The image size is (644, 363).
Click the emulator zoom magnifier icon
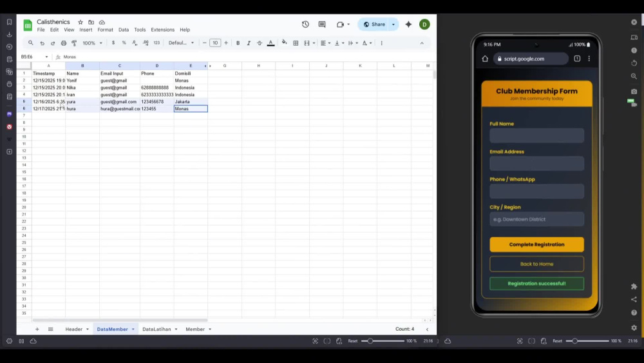tap(634, 76)
